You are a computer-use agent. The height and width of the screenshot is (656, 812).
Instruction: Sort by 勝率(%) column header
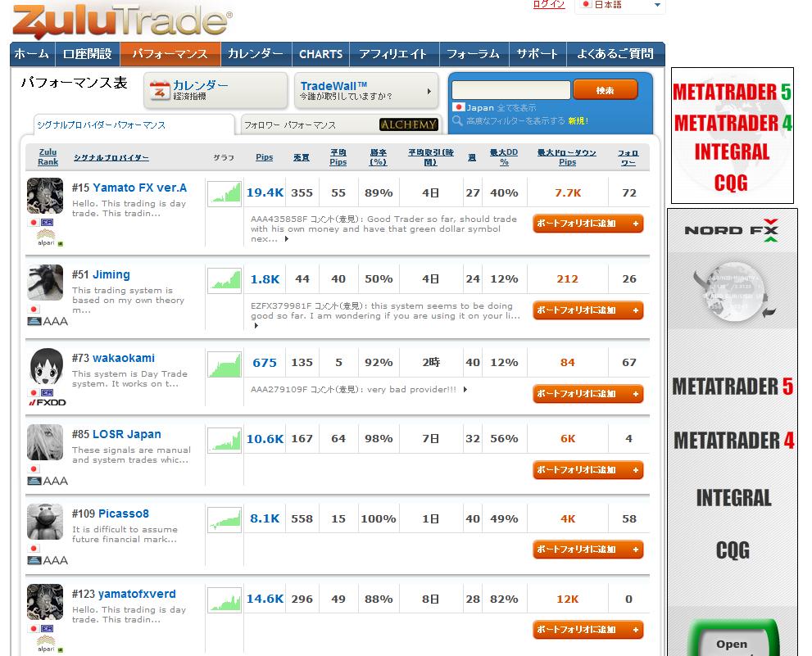point(379,157)
